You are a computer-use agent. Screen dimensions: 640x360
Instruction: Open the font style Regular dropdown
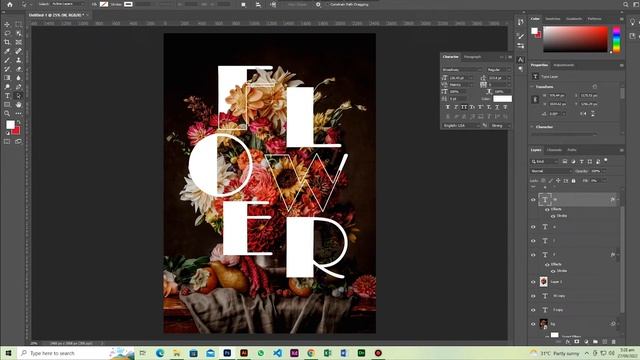point(498,70)
